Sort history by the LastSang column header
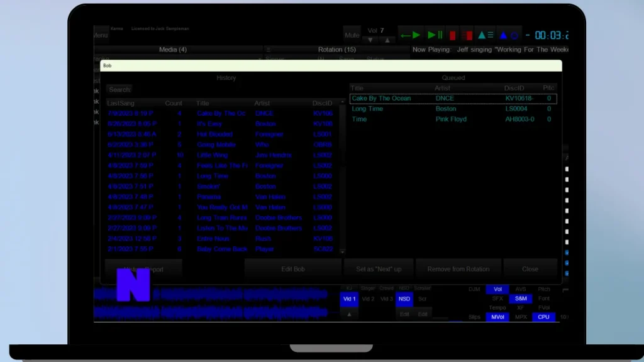Screen dimensions: 644x362 point(121,104)
